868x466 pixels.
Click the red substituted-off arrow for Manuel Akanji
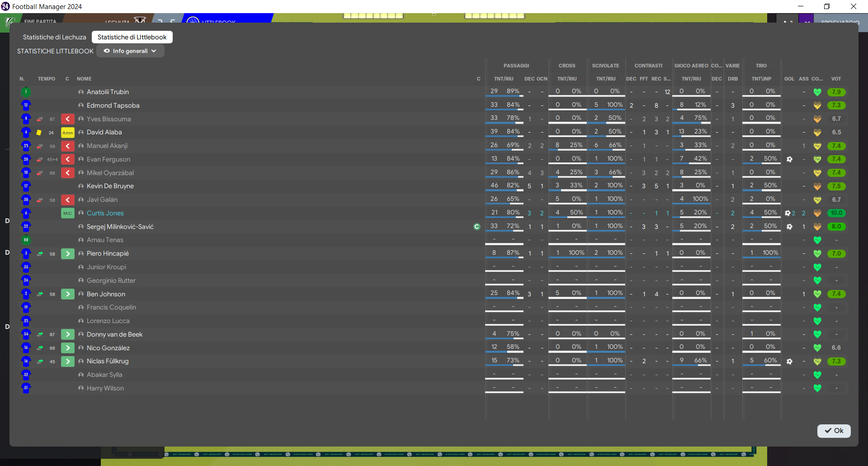67,146
